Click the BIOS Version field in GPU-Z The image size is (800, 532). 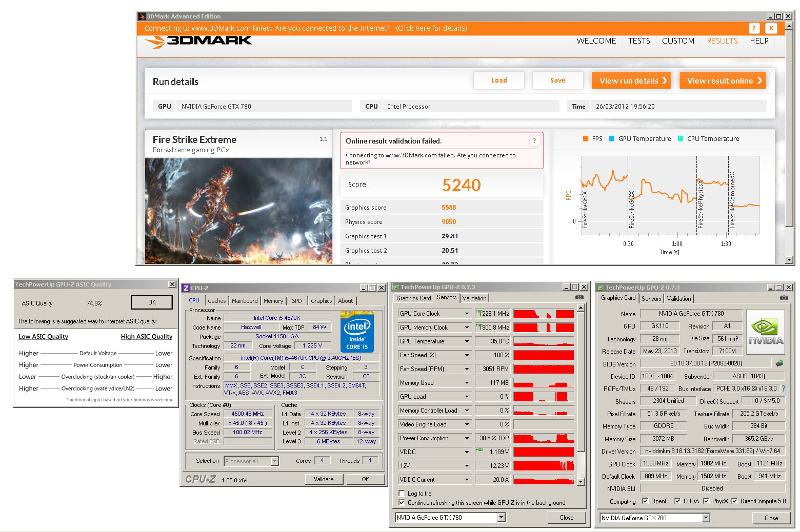point(706,363)
